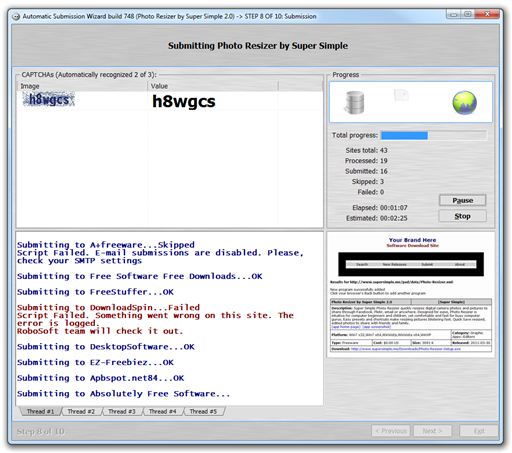This screenshot has width=512, height=453.
Task: Click log line 'Submitting to Apbspot.net84...OK'
Action: [100, 378]
